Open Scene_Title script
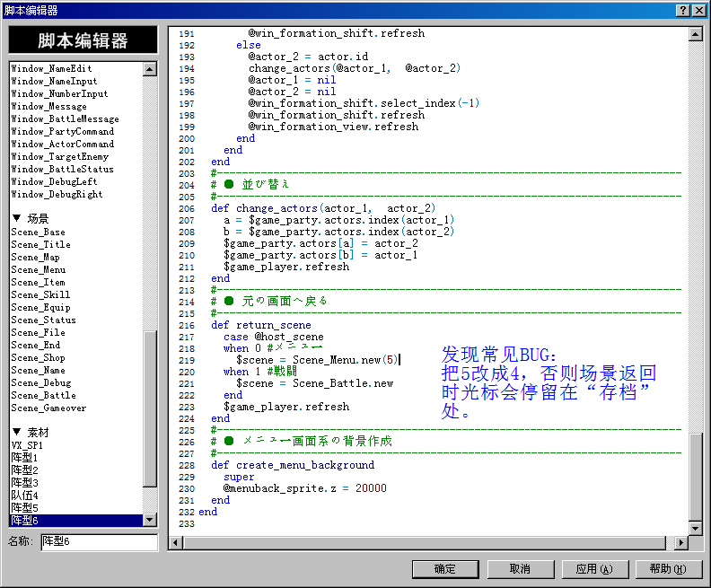 click(x=40, y=245)
